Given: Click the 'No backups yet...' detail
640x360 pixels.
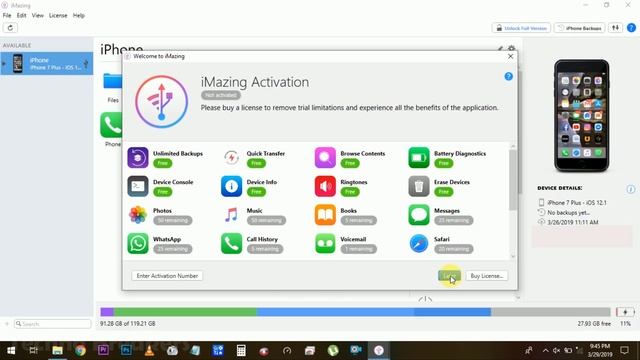Looking at the screenshot, I should pyautogui.click(x=568, y=213).
